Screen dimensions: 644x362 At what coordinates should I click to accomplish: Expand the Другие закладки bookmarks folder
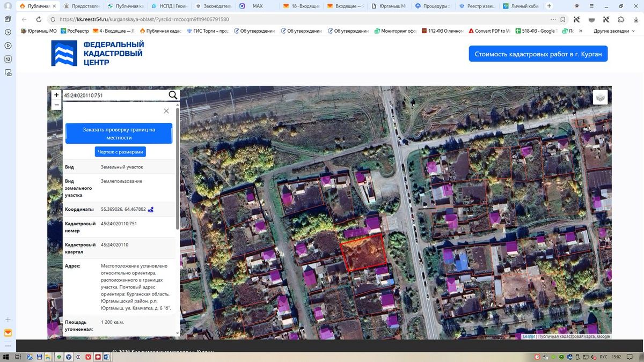click(614, 31)
